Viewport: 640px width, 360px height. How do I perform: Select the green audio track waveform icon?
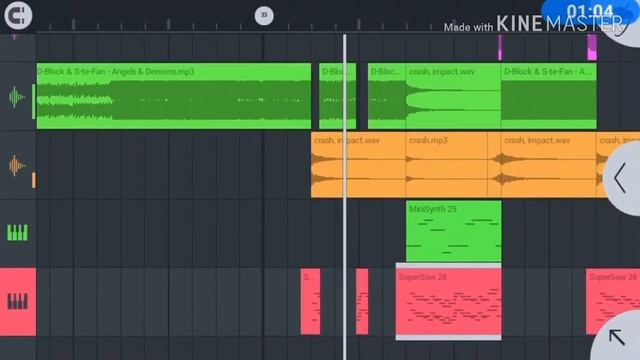click(x=17, y=97)
